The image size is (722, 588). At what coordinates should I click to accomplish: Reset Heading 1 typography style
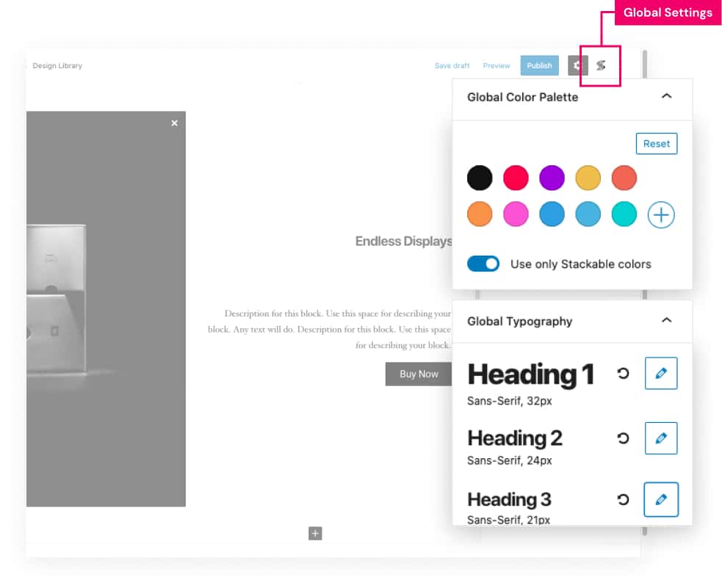coord(623,374)
